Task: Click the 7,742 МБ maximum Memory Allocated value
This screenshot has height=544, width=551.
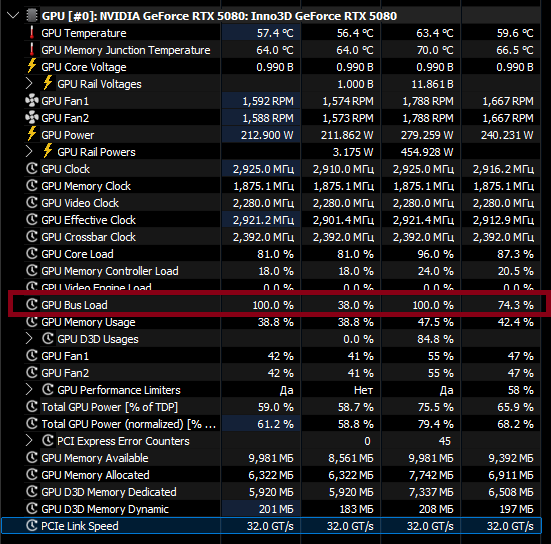Action: tap(431, 475)
